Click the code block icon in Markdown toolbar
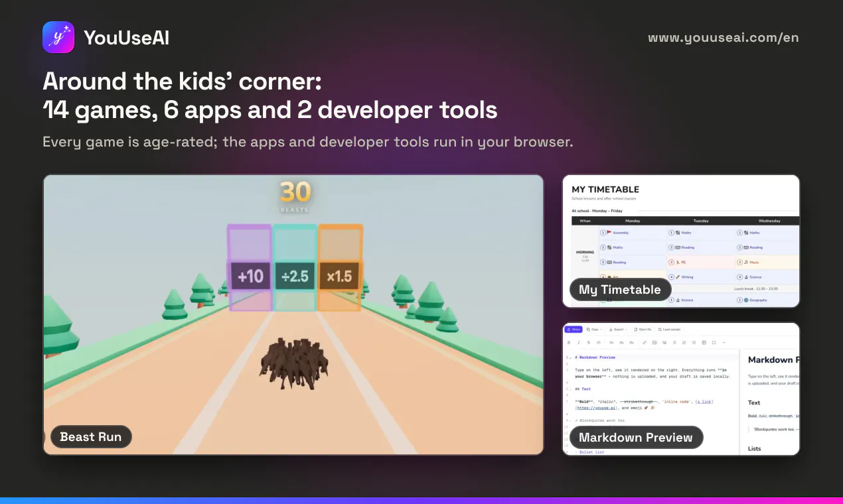This screenshot has width=843, height=504. (714, 342)
